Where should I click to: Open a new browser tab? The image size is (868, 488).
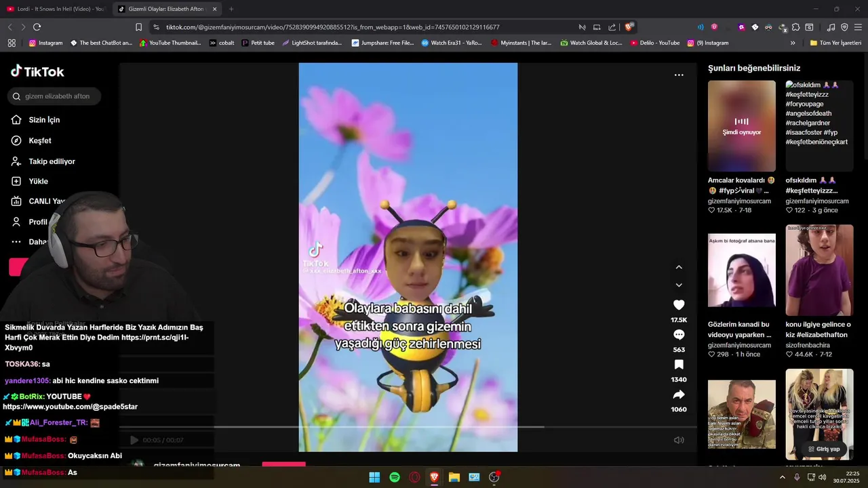coord(231,9)
